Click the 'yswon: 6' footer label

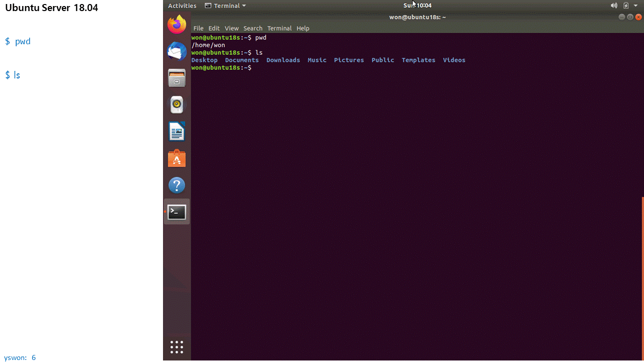click(x=20, y=357)
